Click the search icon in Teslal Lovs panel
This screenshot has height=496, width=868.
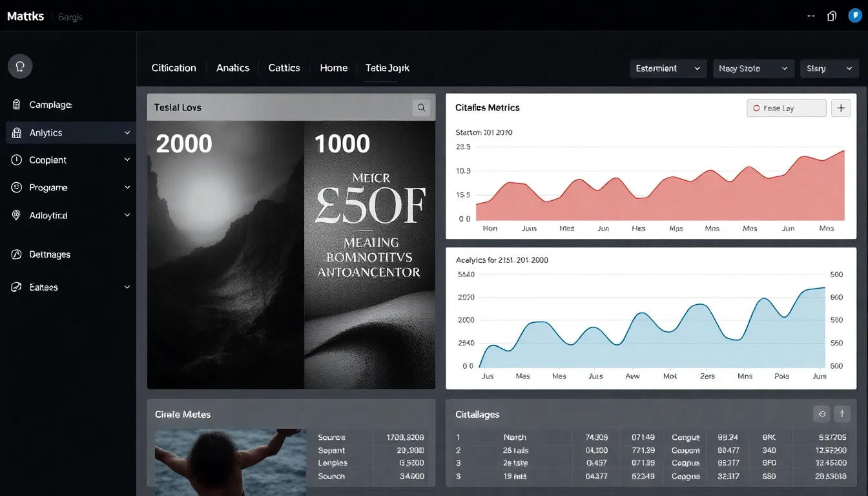(421, 108)
